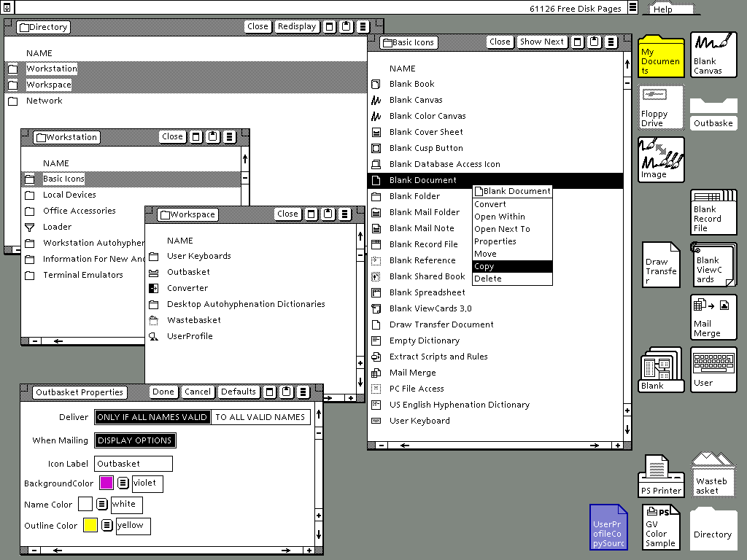Select the Floppy Drive desktop icon

coord(661,108)
